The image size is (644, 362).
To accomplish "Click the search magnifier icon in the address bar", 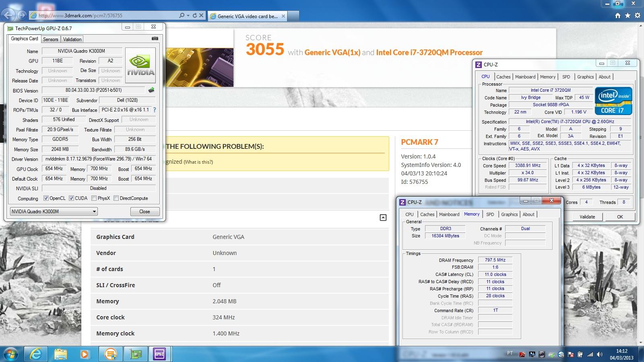I will 182,15.
